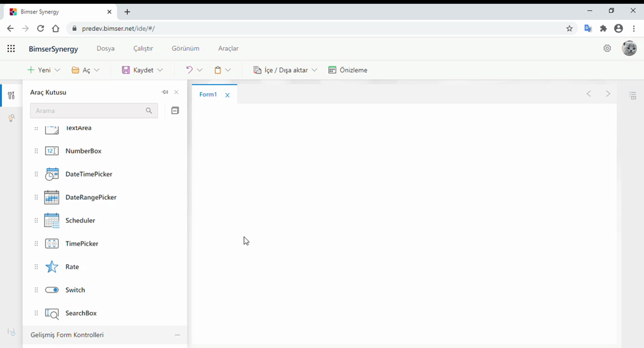Click the Arama search field
This screenshot has width=644, height=348.
click(88, 111)
